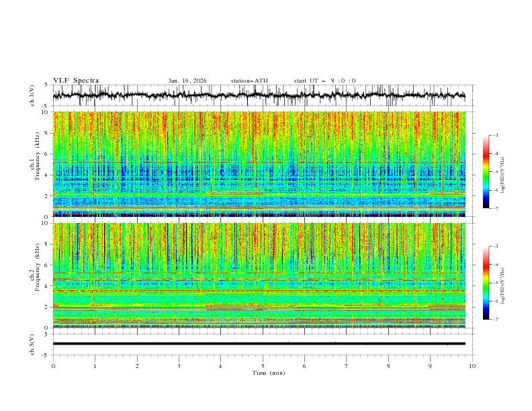The width and height of the screenshot is (532, 411).
Task: Click ch.1 frequency tick label "10"
Action: 46,112
